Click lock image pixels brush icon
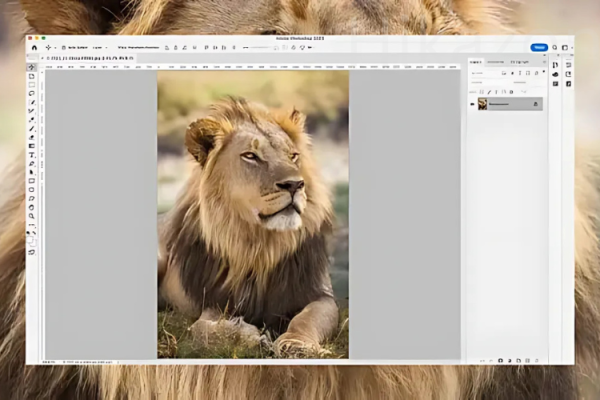 coord(489,92)
